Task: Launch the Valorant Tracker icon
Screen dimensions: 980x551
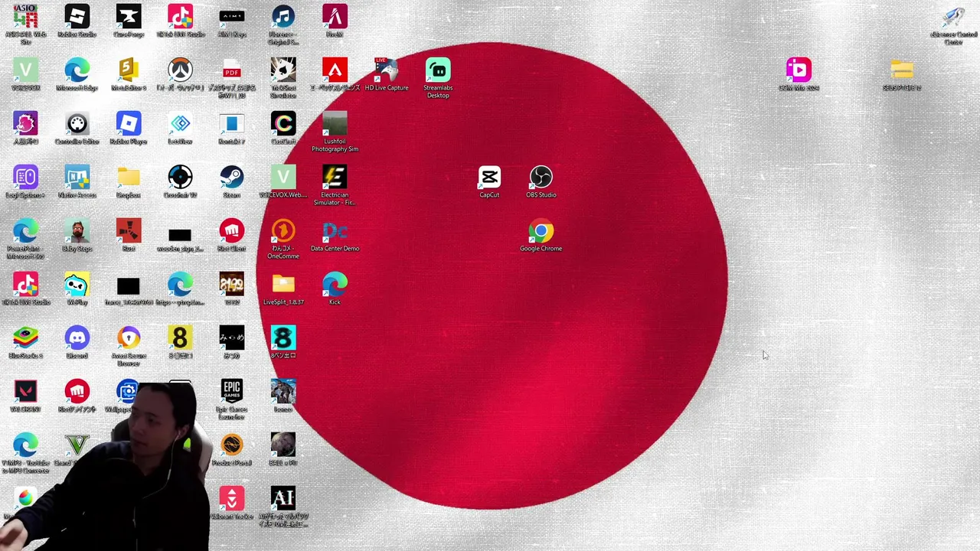Action: tap(232, 499)
